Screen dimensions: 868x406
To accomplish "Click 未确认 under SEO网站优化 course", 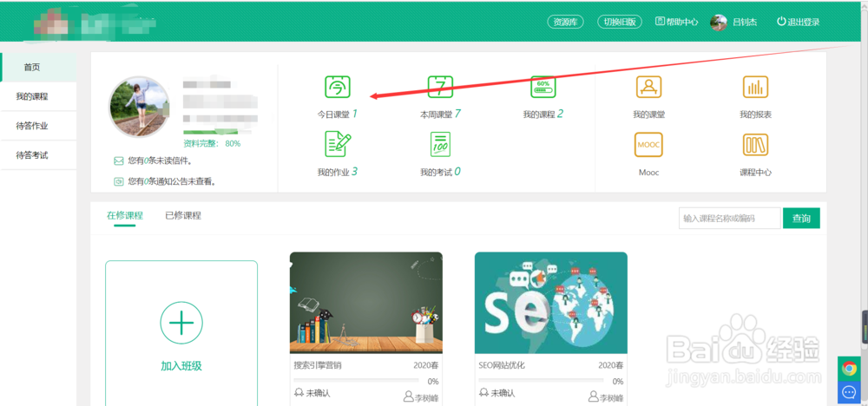I will (x=503, y=393).
